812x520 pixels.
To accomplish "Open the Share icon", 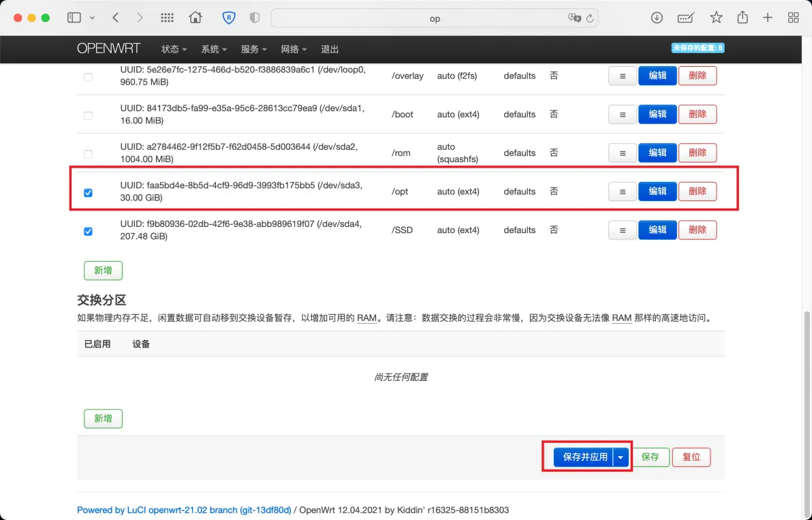I will pos(743,17).
